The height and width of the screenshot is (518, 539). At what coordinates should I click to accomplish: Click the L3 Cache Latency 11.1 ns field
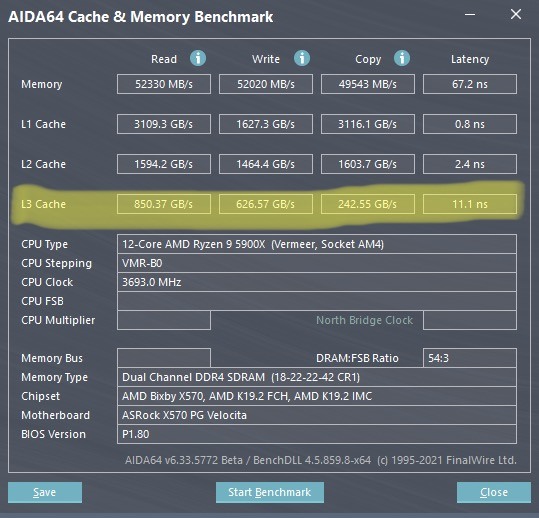tap(470, 204)
